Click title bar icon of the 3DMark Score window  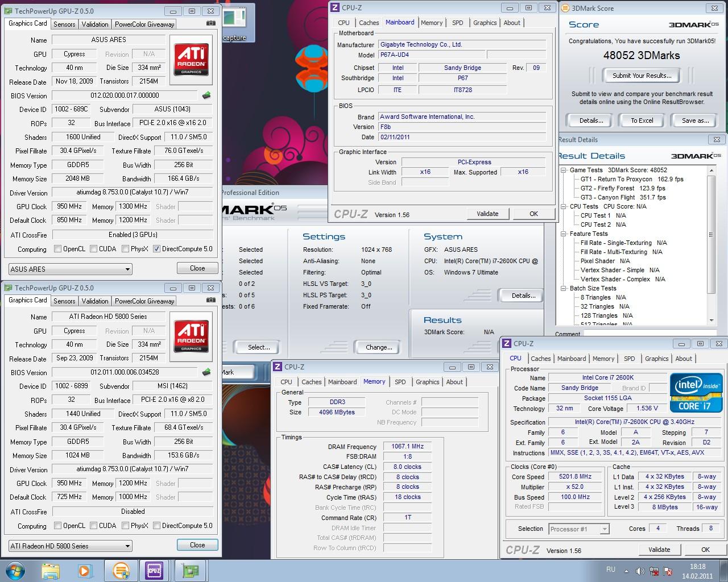coord(565,8)
